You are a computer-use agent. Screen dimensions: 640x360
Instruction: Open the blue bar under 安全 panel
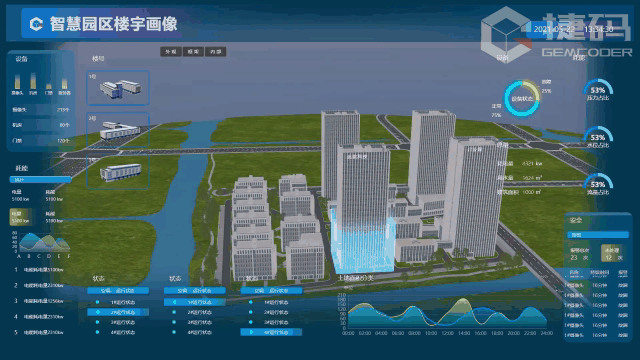click(598, 235)
